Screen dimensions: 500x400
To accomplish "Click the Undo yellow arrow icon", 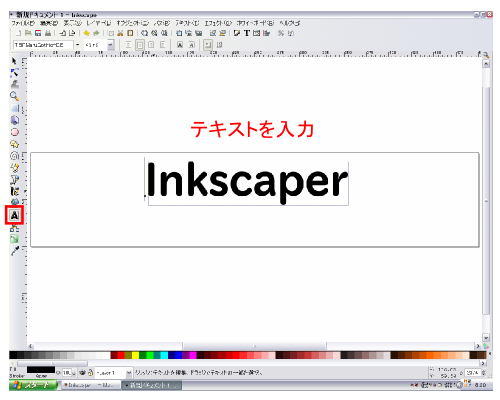I will [87, 33].
